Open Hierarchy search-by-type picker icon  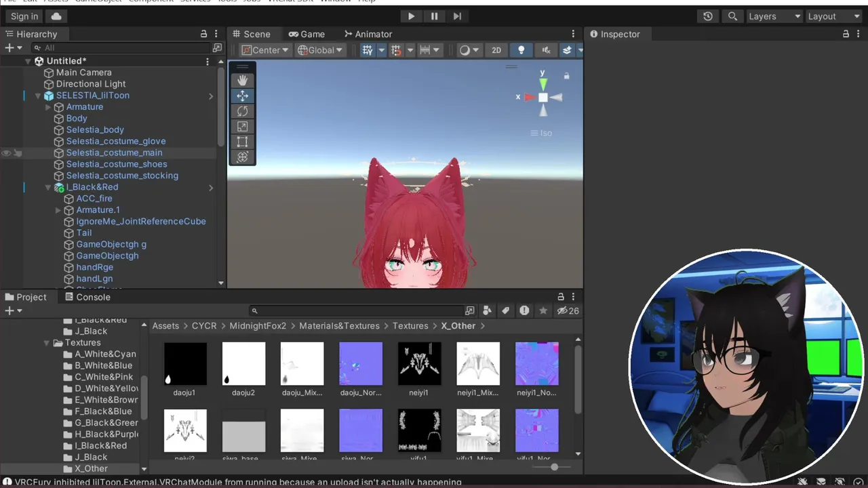[x=217, y=47]
